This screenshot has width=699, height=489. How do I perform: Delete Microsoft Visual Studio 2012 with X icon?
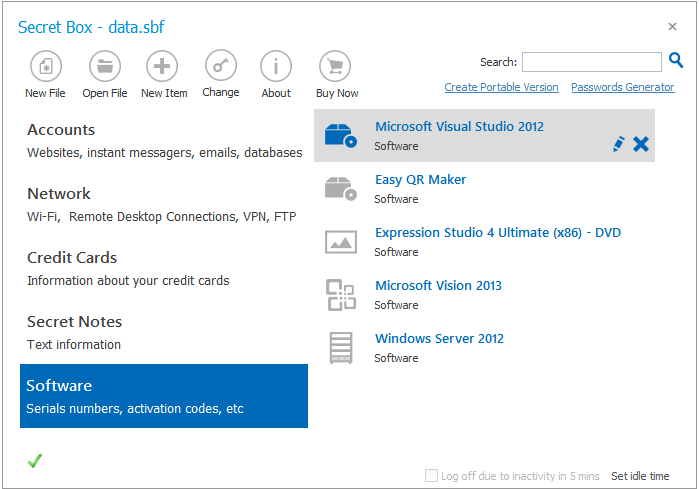pos(641,145)
